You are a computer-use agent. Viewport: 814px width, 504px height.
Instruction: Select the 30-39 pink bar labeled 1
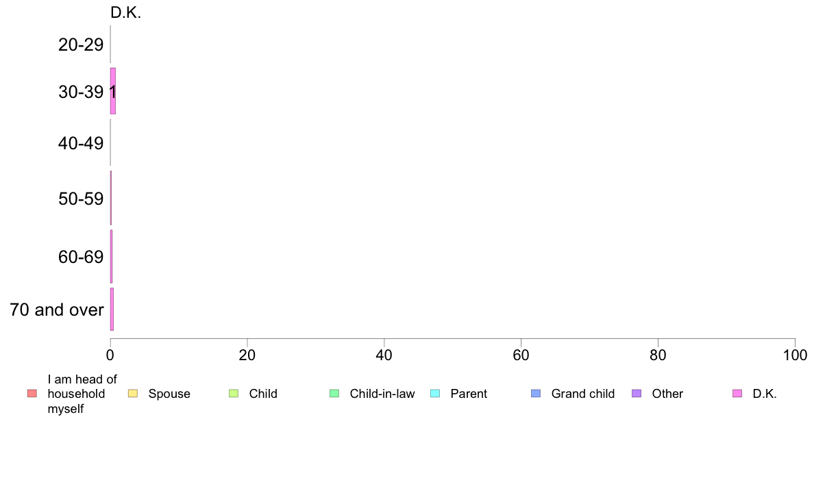click(112, 91)
